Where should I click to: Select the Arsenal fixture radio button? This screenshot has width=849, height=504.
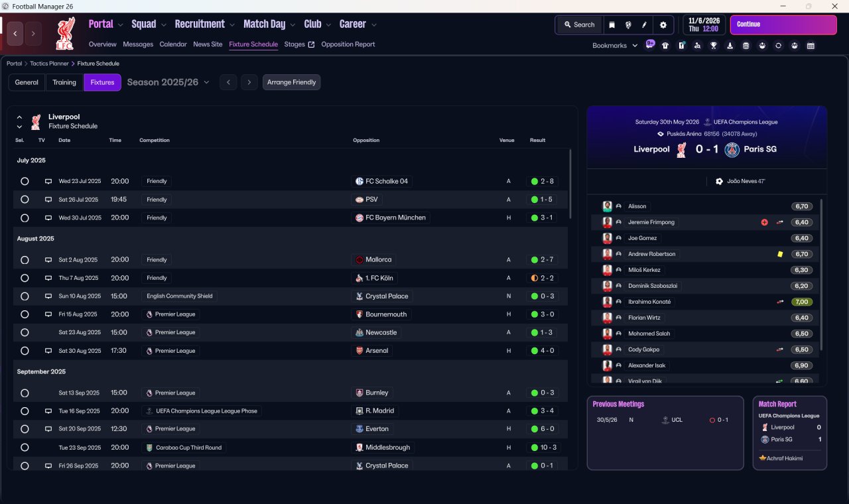[25, 351]
